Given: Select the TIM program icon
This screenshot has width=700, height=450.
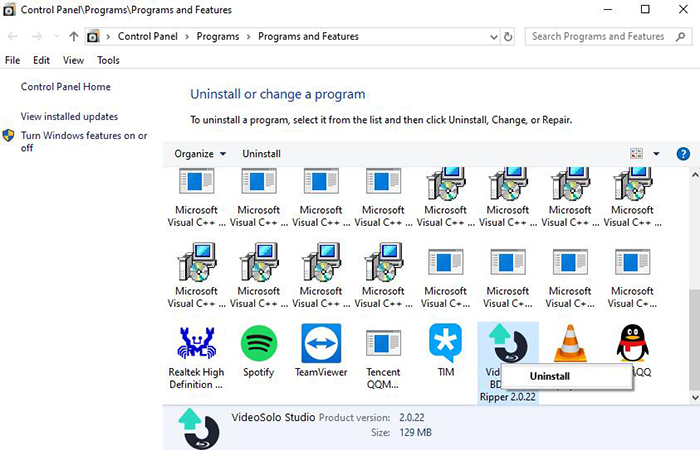Looking at the screenshot, I should (x=446, y=343).
